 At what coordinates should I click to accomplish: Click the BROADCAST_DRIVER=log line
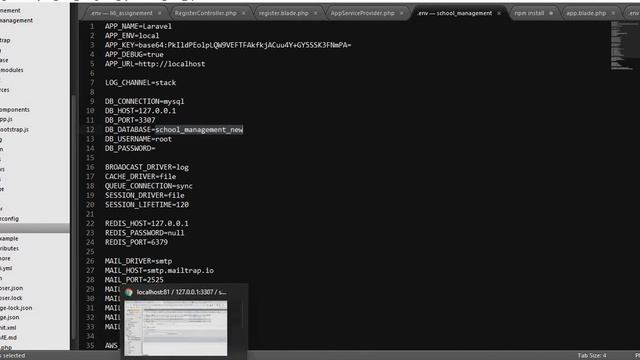coord(147,167)
